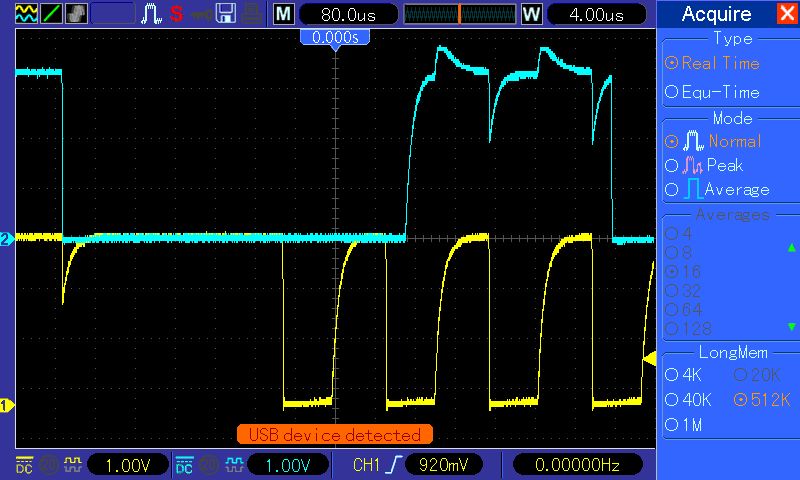Click the M main timebase icon
Screen dimensions: 800x480
(284, 14)
